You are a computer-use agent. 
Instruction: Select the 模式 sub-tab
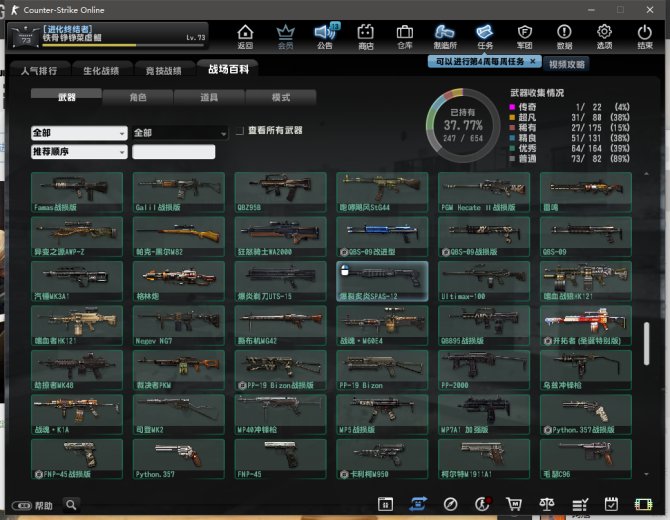click(x=281, y=97)
